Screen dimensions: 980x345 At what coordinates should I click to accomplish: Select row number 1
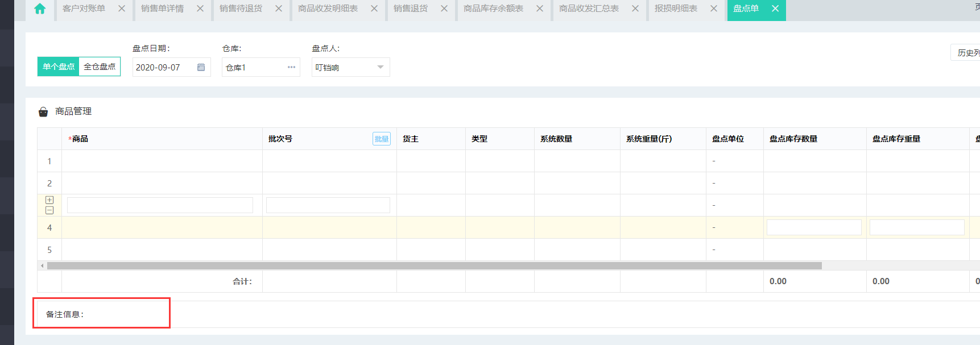[49, 161]
